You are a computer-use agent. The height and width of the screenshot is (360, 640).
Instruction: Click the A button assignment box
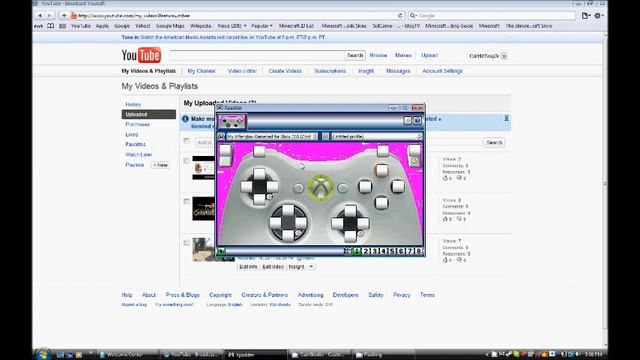(382, 203)
